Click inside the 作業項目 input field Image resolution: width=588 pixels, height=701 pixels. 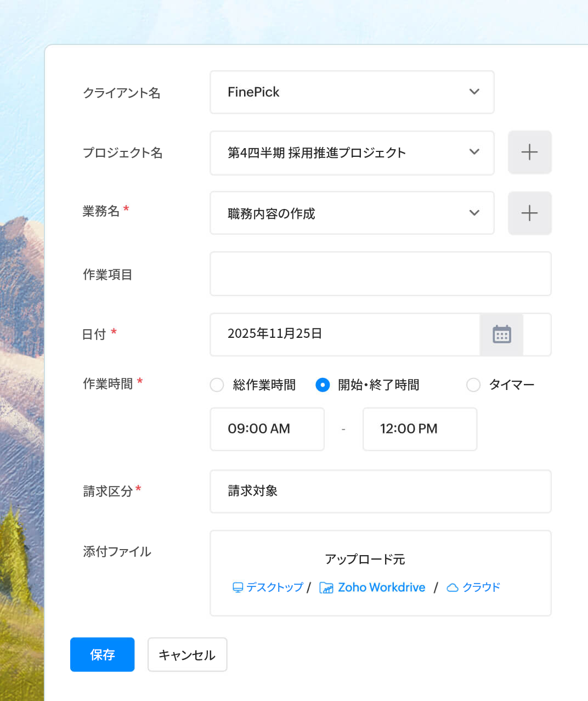pyautogui.click(x=380, y=274)
